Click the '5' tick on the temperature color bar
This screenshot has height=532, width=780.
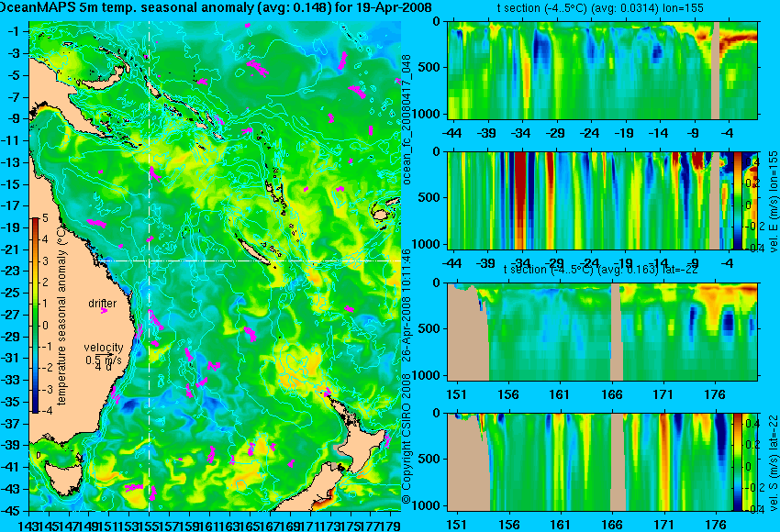pyautogui.click(x=45, y=217)
